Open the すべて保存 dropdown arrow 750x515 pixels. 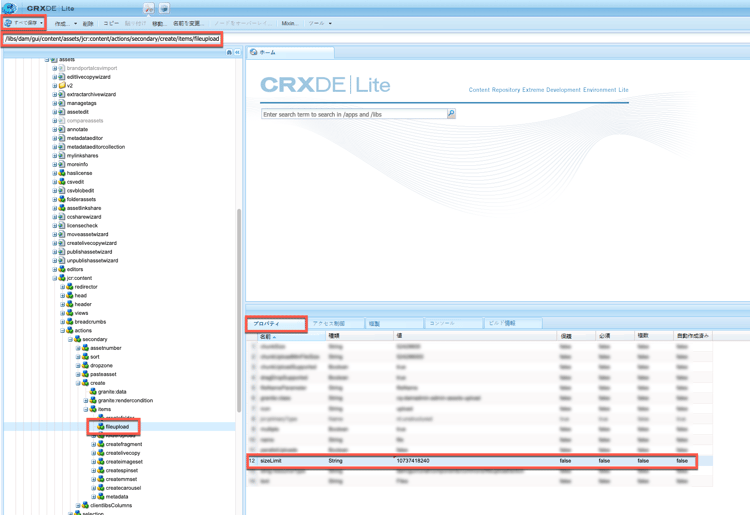click(x=42, y=23)
